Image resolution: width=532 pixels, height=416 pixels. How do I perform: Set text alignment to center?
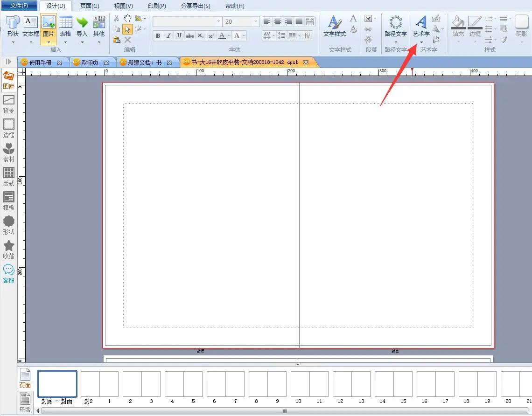click(x=278, y=21)
